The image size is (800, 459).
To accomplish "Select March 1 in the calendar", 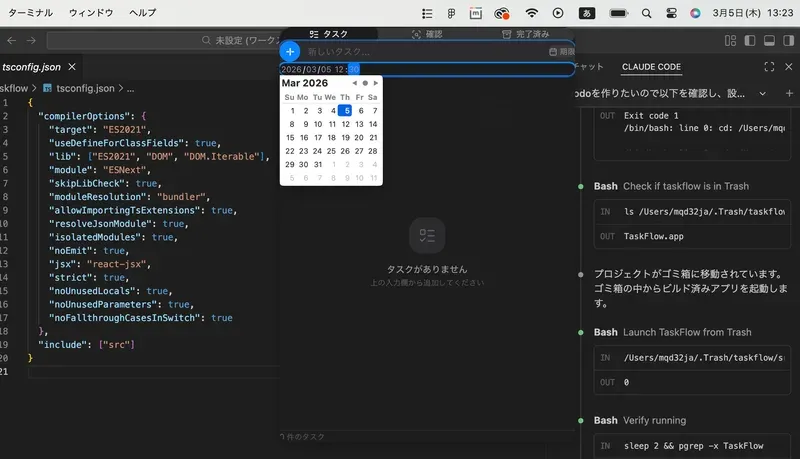I will click(292, 111).
